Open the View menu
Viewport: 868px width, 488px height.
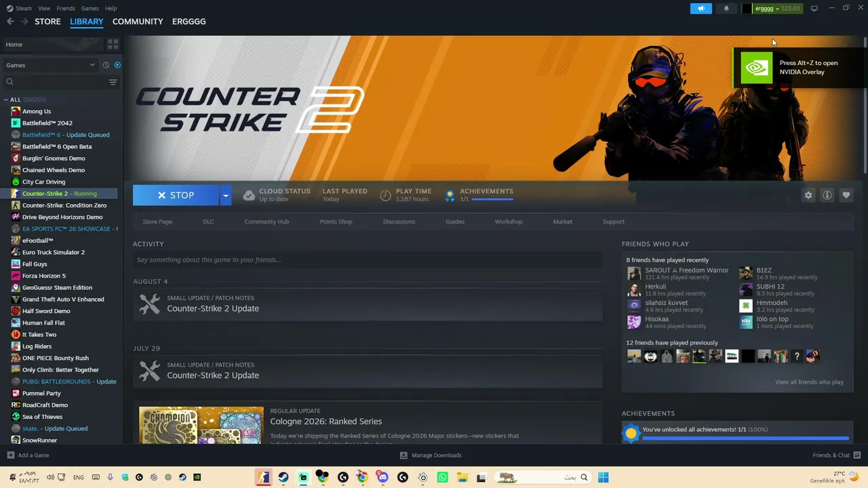44,8
